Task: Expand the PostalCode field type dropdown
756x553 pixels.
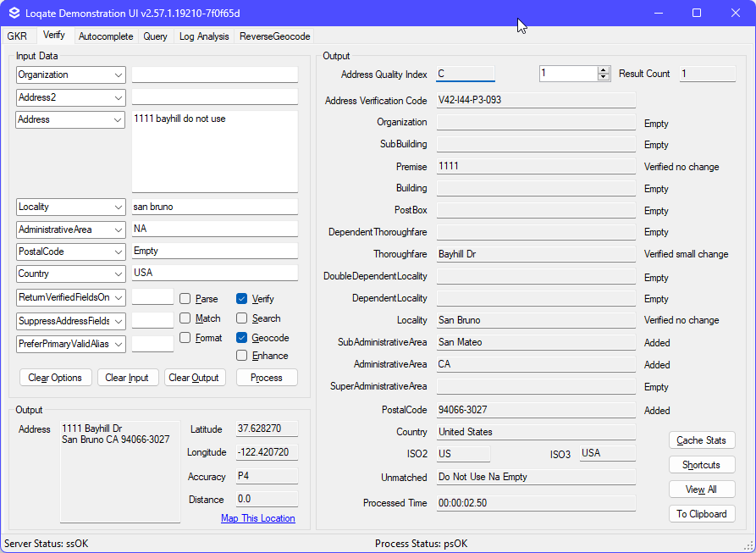Action: tap(118, 252)
